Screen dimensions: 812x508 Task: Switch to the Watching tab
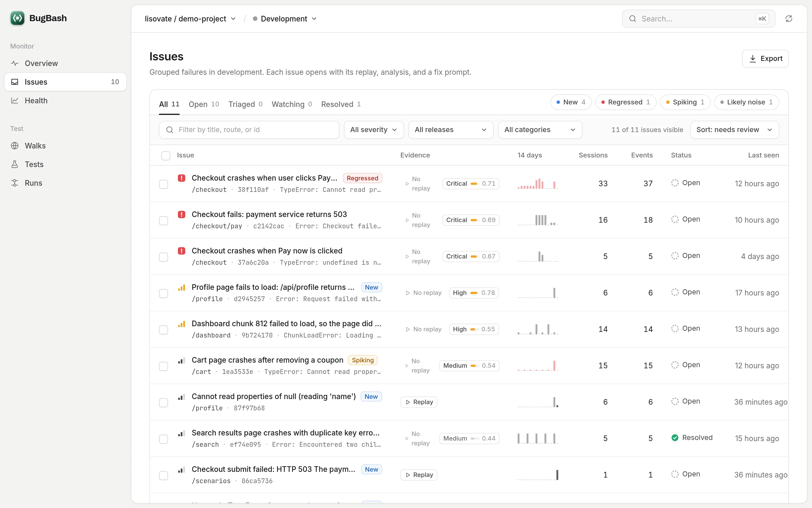click(x=292, y=104)
